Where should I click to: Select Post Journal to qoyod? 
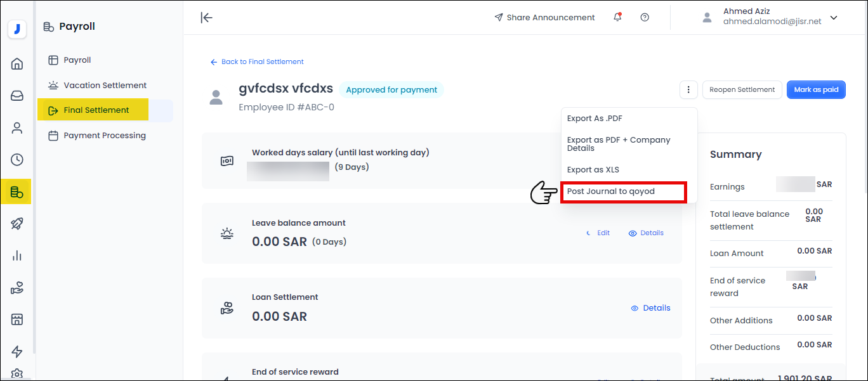pos(610,191)
